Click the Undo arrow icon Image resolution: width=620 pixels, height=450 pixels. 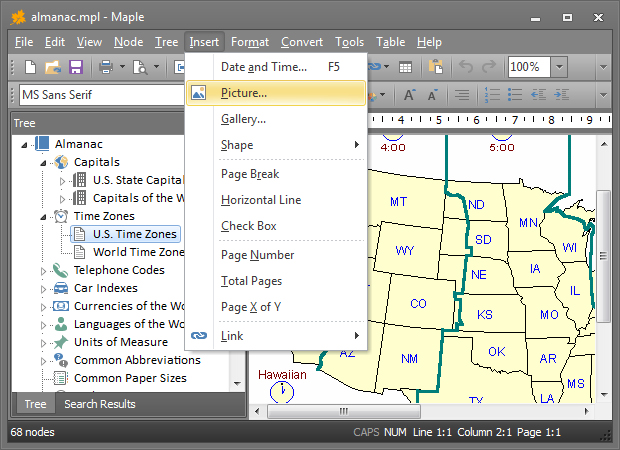point(466,66)
